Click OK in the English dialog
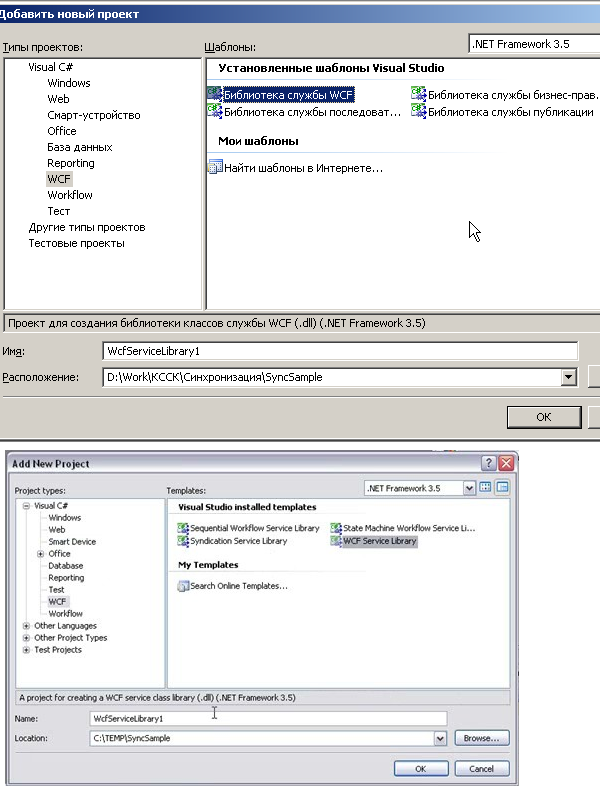 point(421,769)
